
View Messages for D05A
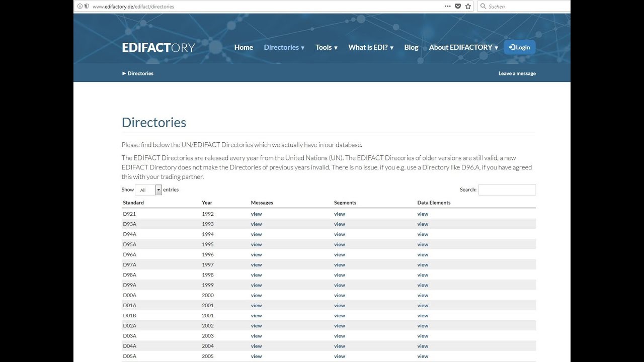point(256,356)
